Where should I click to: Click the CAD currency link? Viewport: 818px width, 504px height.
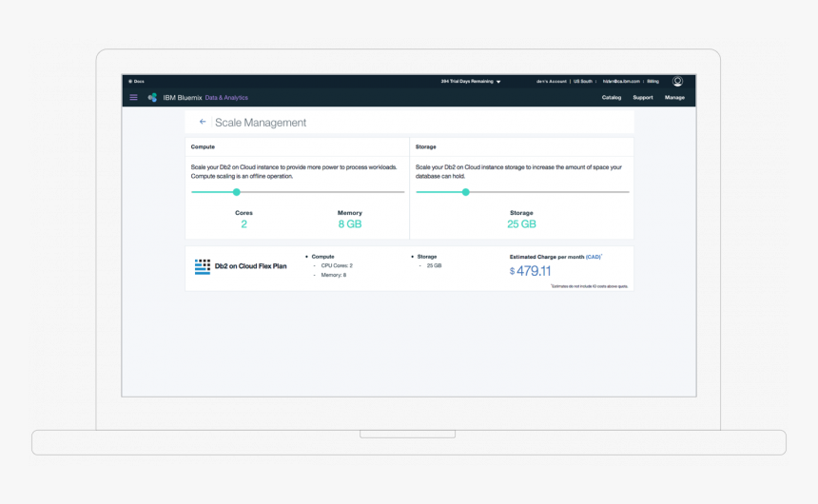(x=594, y=257)
